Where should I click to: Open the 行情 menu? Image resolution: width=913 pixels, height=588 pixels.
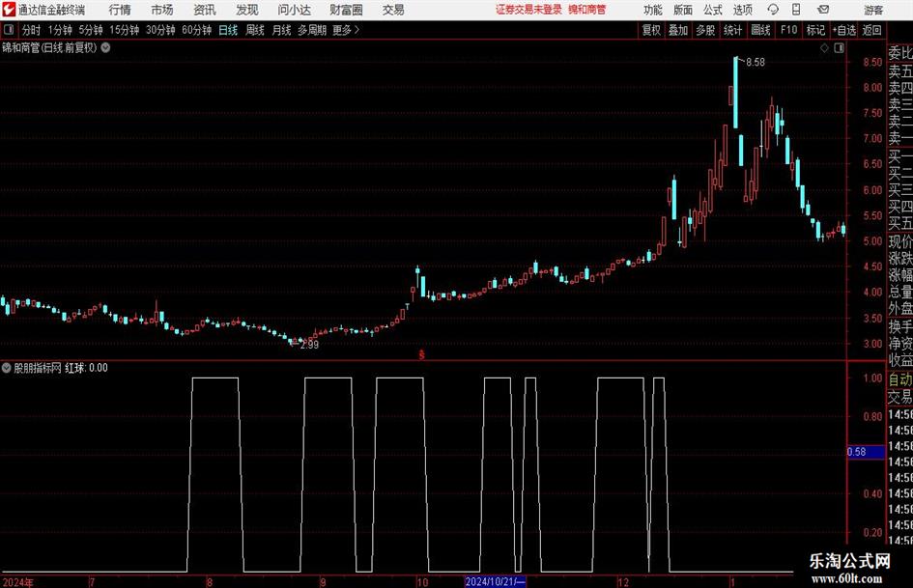[120, 10]
